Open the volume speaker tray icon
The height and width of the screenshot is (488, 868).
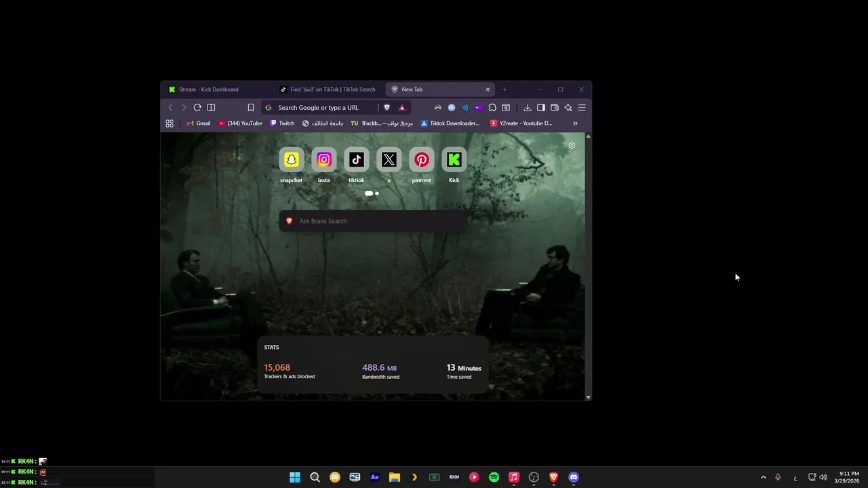pyautogui.click(x=823, y=477)
